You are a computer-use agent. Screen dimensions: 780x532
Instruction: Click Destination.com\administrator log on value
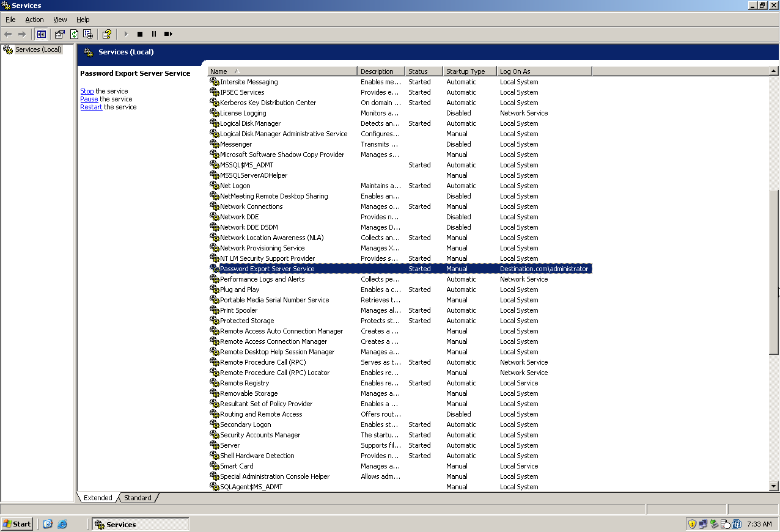coord(544,269)
